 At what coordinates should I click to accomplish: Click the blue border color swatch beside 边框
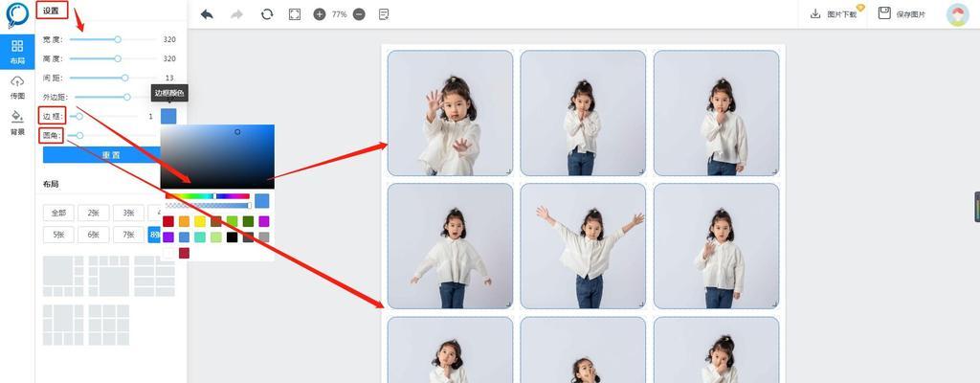click(168, 116)
